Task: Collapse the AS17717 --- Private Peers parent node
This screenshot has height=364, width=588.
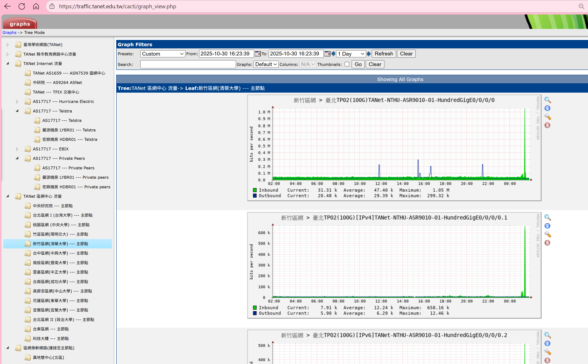Action: 17,158
